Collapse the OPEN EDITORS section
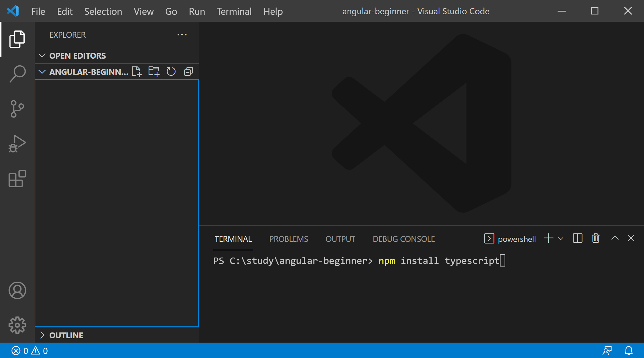Viewport: 644px width, 358px height. (42, 55)
